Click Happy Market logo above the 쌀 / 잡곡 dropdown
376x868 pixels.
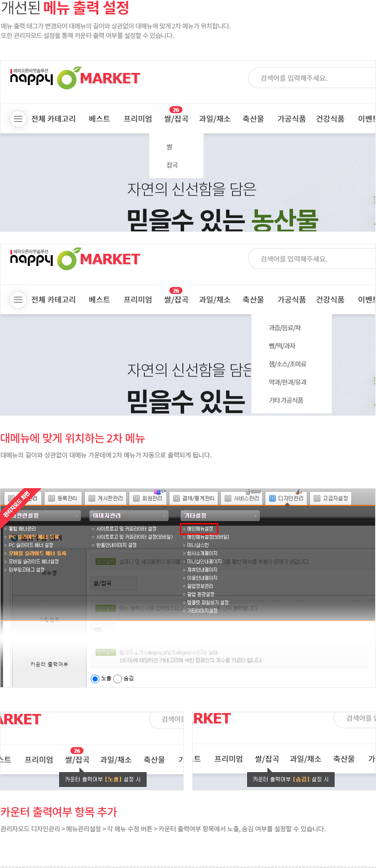pos(75,78)
